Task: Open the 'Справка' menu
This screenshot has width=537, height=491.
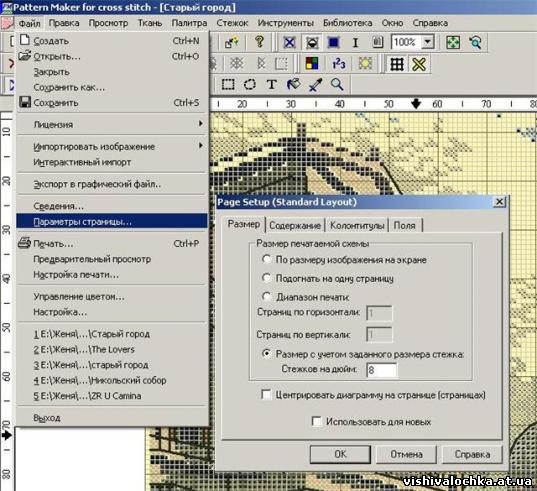Action: pyautogui.click(x=430, y=23)
